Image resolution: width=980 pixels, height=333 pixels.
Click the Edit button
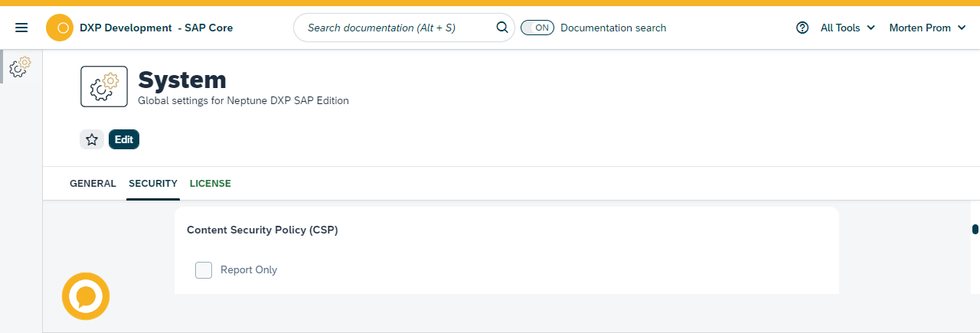point(124,139)
